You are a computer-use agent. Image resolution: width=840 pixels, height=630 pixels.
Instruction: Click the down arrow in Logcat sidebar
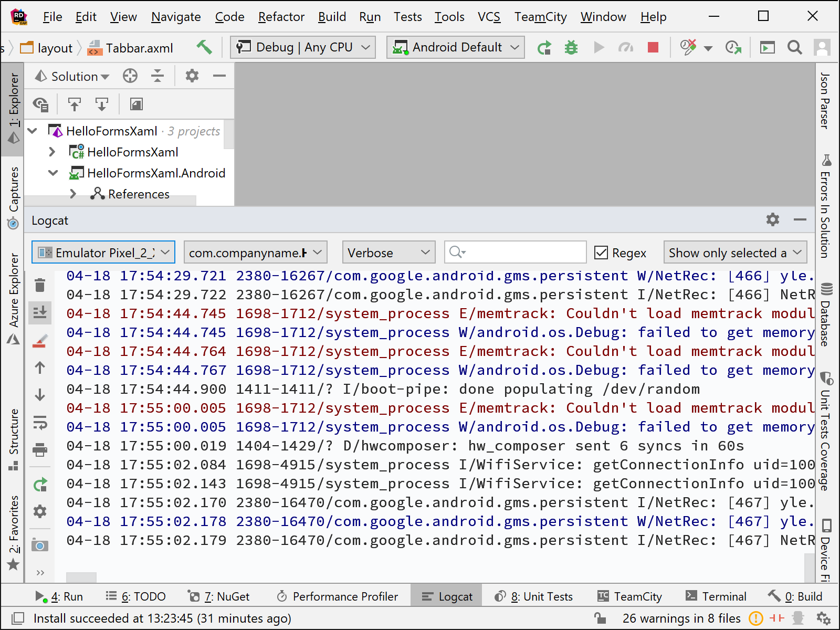40,395
